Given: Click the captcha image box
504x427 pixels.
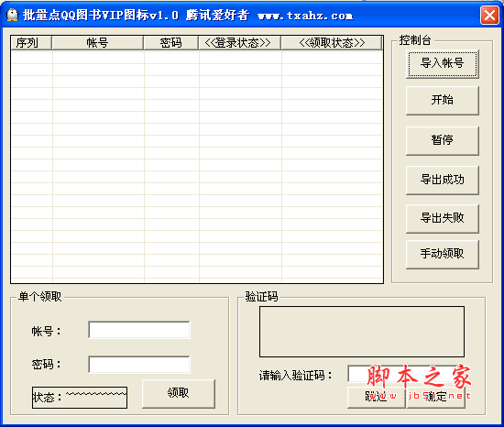Looking at the screenshot, I should 362,332.
